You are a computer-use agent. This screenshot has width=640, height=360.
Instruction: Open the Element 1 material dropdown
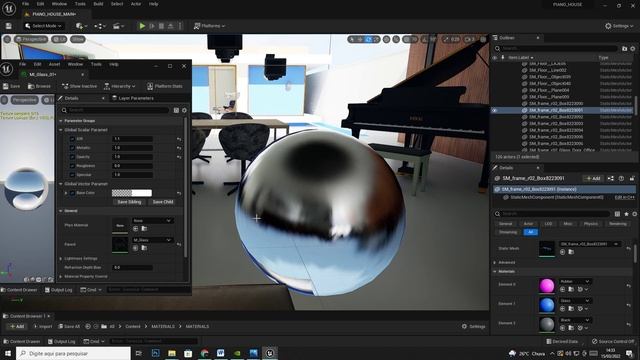pyautogui.click(x=575, y=301)
